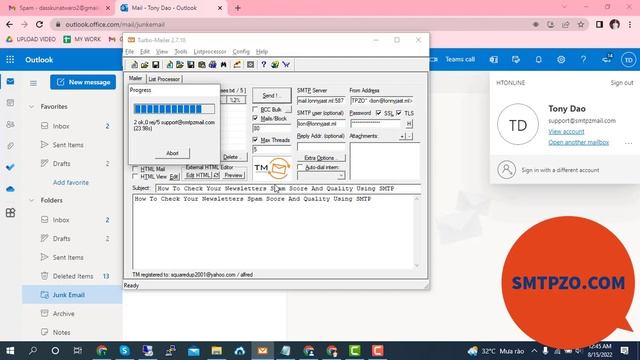Click the shopping cart icon in Turbo-Mailer toolbar
The width and height of the screenshot is (640, 360).
tap(286, 64)
